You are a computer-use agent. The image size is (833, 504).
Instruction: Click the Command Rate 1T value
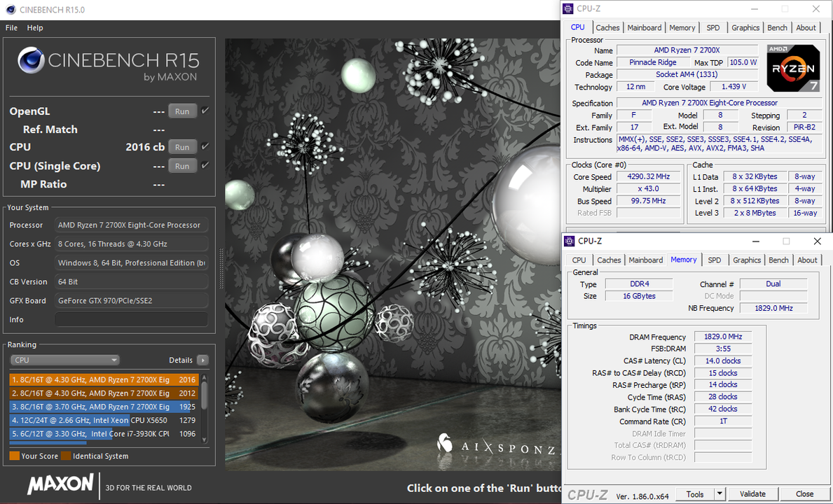pos(723,421)
